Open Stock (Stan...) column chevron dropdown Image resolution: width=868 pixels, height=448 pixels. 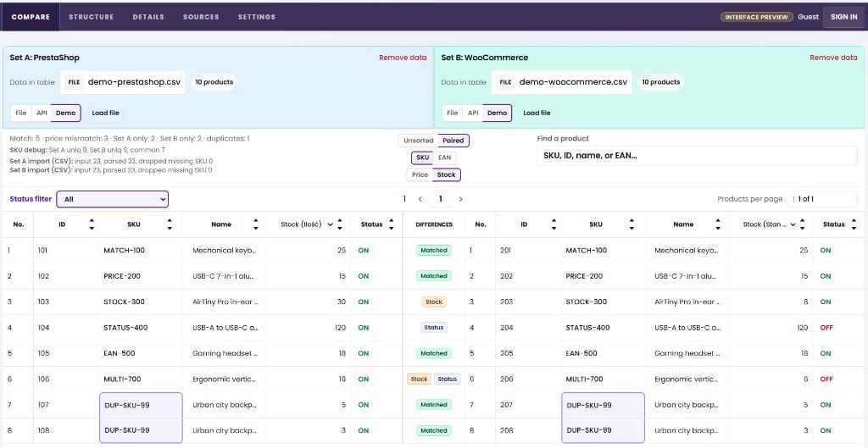point(793,224)
